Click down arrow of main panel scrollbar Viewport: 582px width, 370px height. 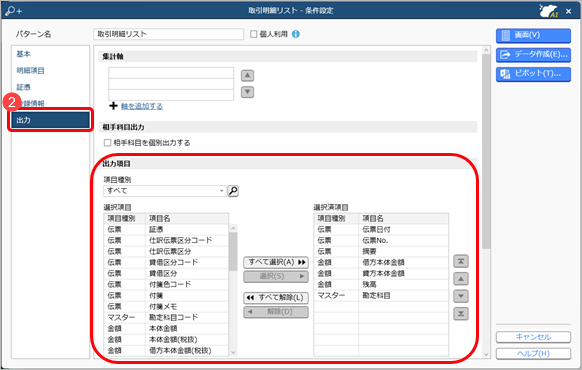[486, 354]
